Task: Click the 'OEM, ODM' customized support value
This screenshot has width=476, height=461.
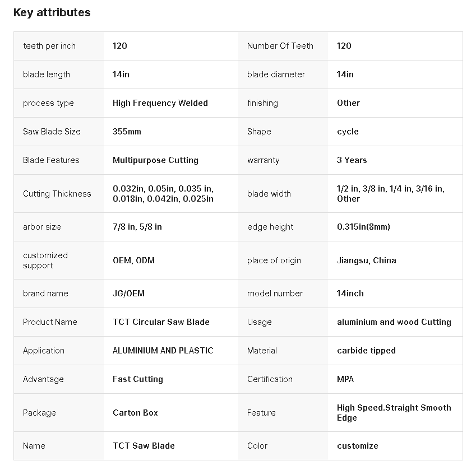Action: 133,260
